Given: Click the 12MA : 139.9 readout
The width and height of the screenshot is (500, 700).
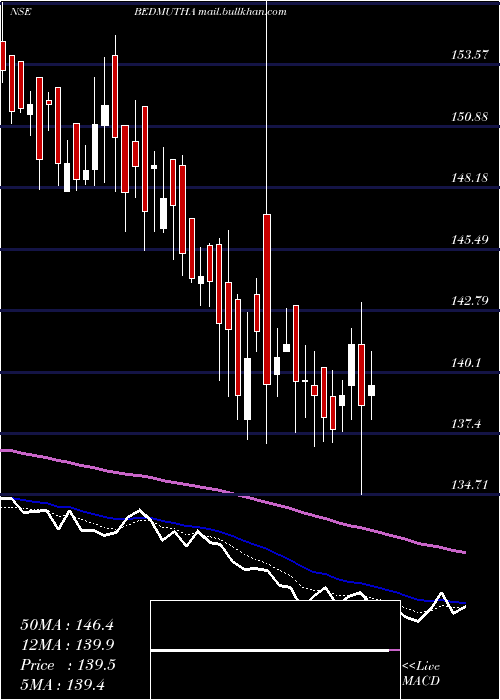Looking at the screenshot, I should pyautogui.click(x=67, y=645).
